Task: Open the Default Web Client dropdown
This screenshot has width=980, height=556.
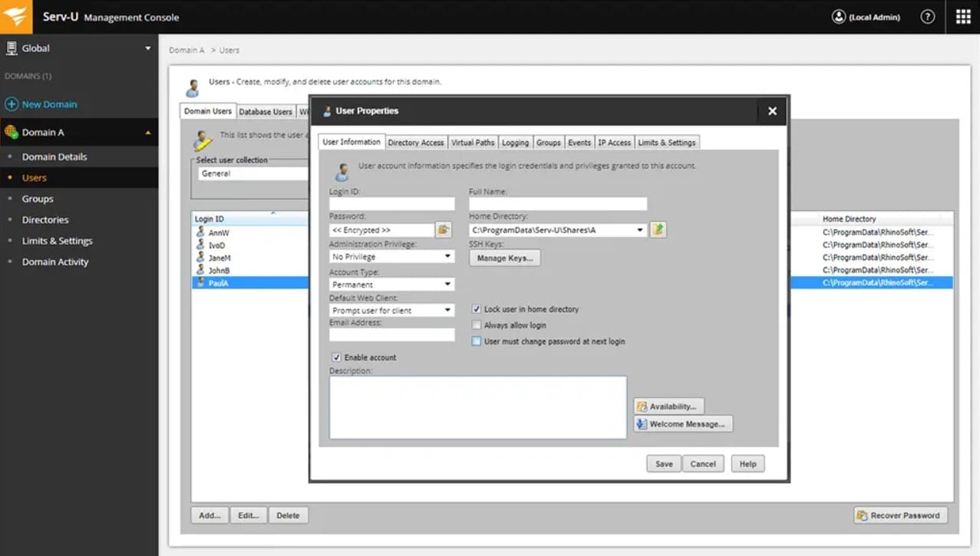Action: click(392, 311)
